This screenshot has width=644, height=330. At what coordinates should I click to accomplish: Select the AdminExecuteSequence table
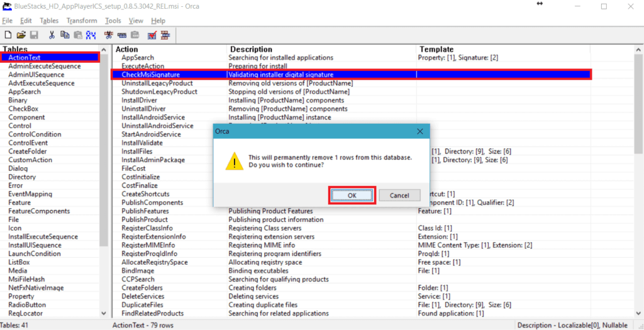pos(45,66)
